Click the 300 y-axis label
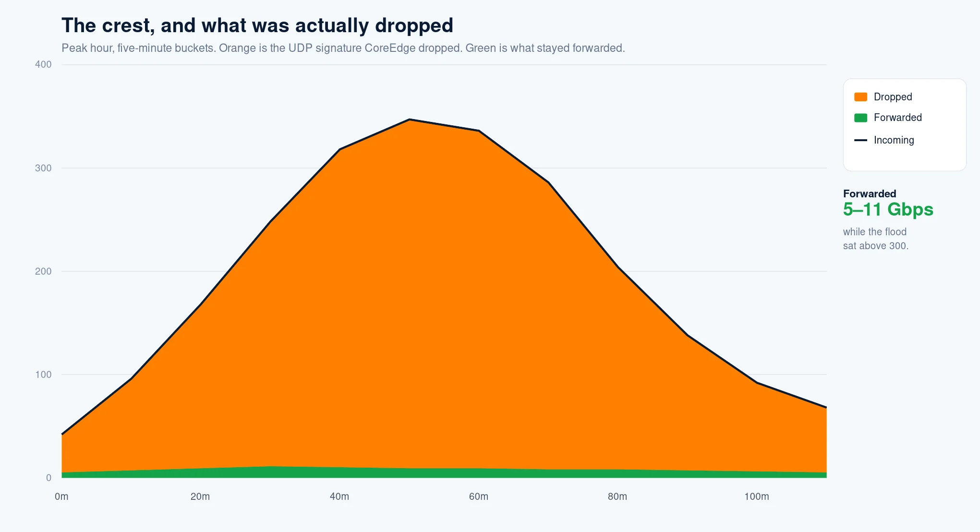980x532 pixels. (x=43, y=168)
